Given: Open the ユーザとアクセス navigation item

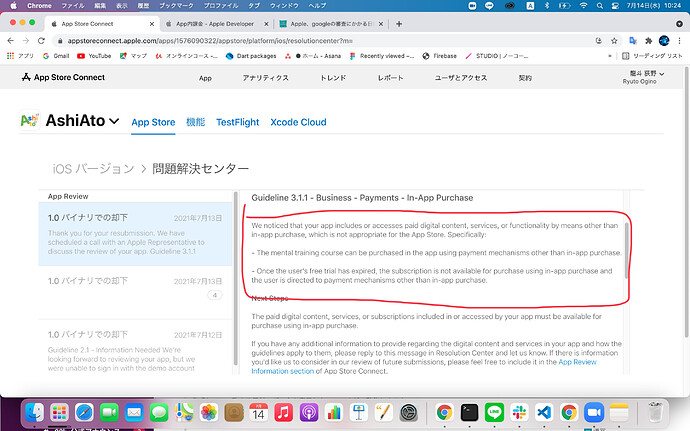Looking at the screenshot, I should click(x=461, y=78).
